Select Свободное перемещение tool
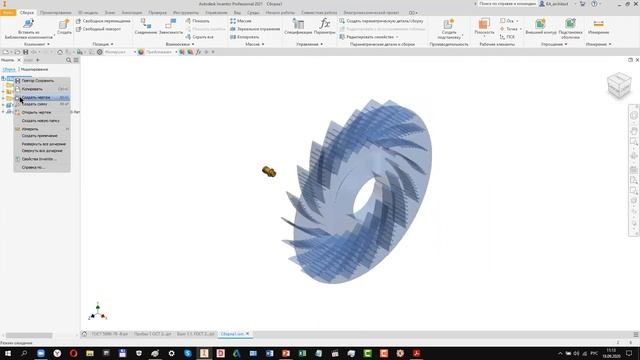Screen dimensions: 640x360 [x=103, y=21]
